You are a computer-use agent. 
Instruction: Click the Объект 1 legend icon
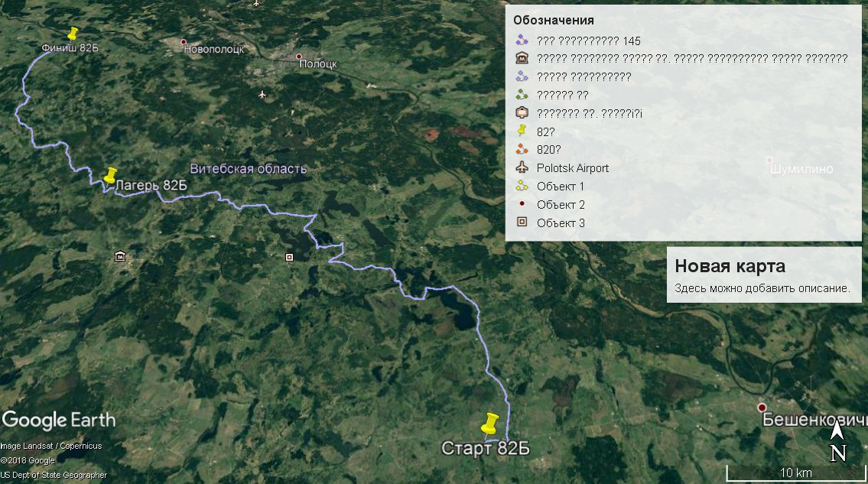pyautogui.click(x=522, y=187)
